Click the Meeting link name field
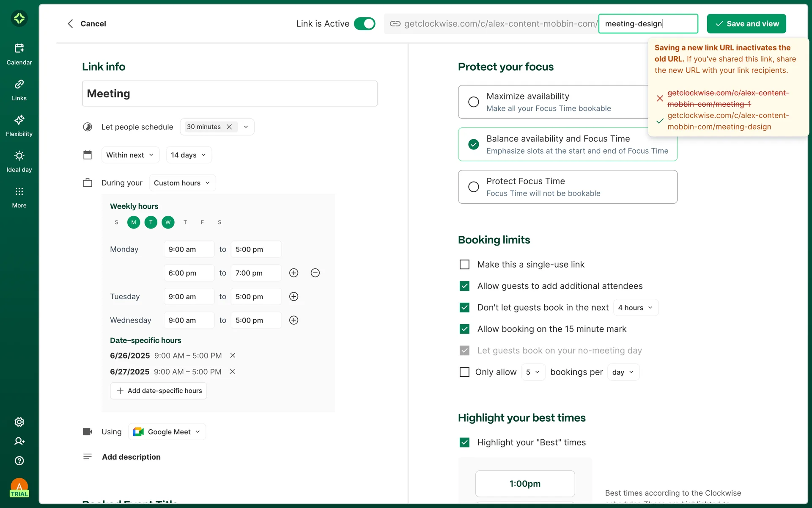This screenshot has width=812, height=508. point(230,94)
